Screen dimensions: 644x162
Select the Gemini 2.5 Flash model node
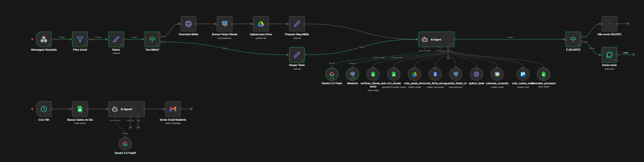point(332,74)
